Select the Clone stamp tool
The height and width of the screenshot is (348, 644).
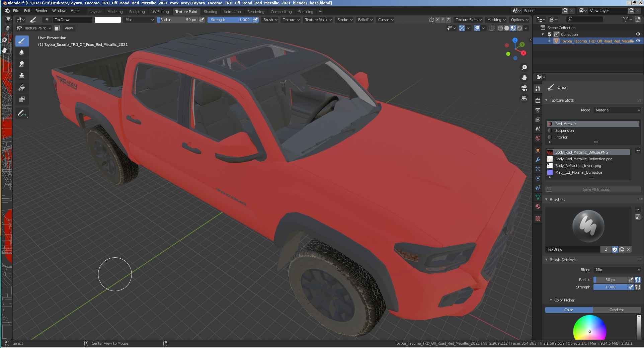pos(22,76)
